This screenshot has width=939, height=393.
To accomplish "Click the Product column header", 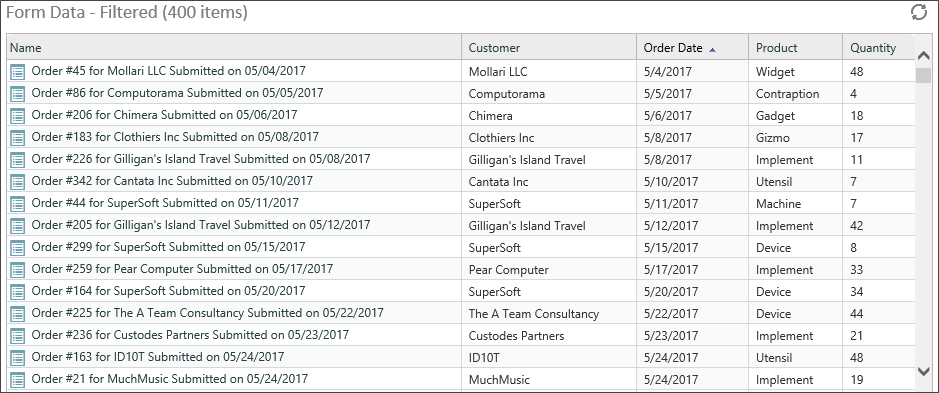I will coord(795,48).
